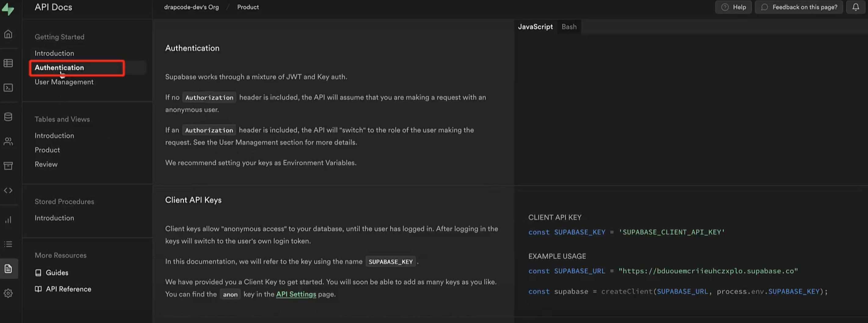Click the SUPABASE_URL https string in code
The width and height of the screenshot is (868, 323).
point(708,271)
